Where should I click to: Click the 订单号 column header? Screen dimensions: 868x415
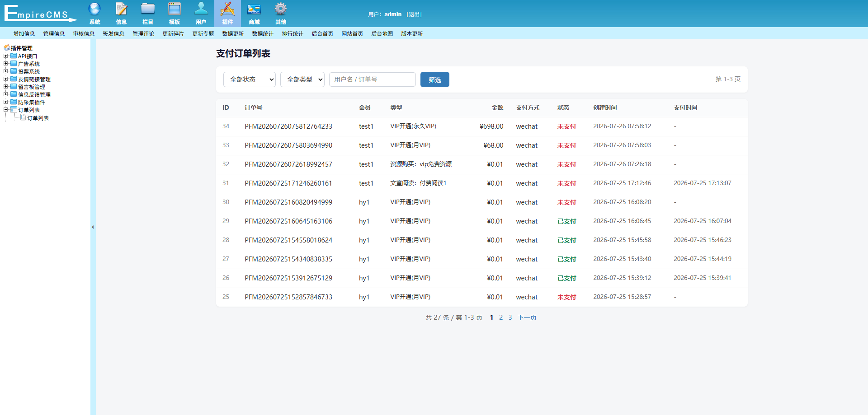pyautogui.click(x=254, y=107)
